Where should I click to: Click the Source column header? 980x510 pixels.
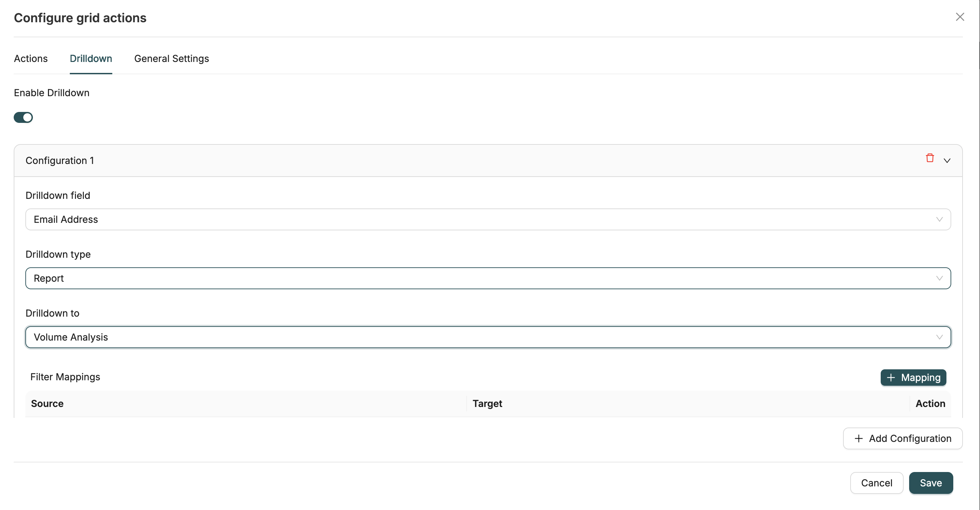tap(47, 404)
